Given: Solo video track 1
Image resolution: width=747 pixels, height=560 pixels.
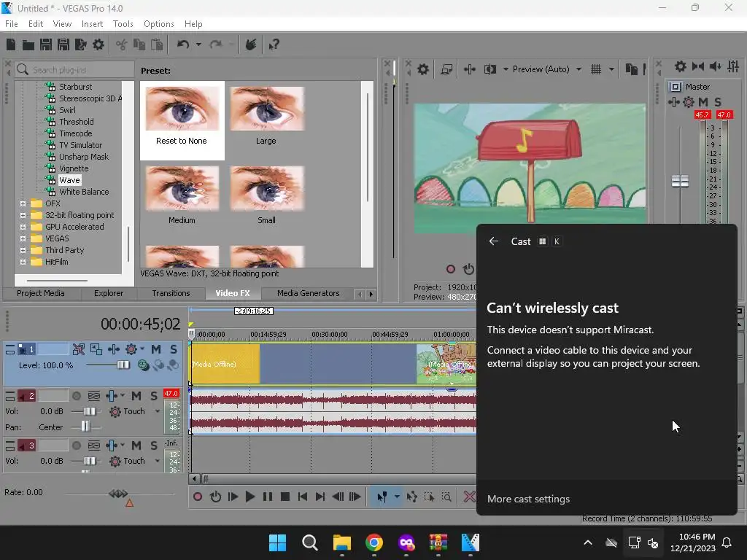Looking at the screenshot, I should pos(174,349).
